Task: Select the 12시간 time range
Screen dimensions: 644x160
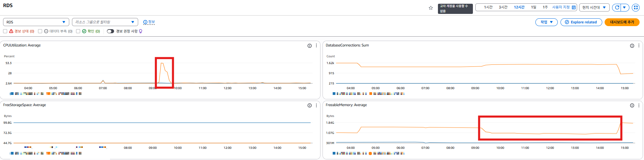Action: tap(519, 7)
